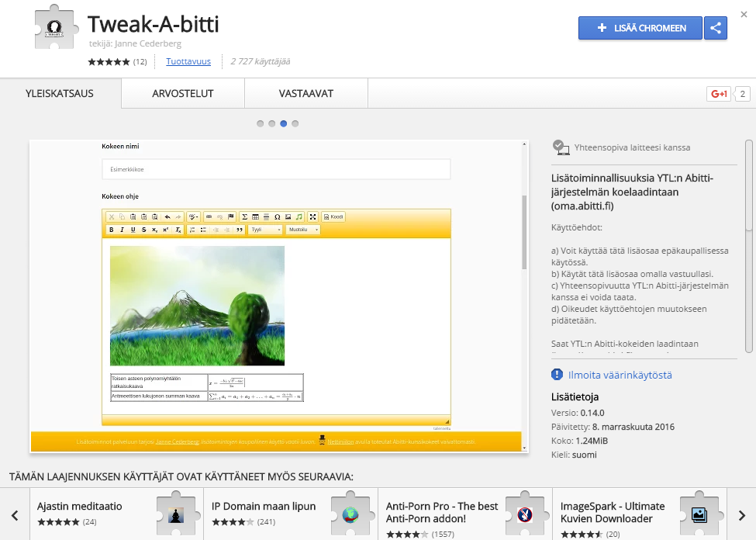Click the Lisätietoja heading
The height and width of the screenshot is (540, 756).
point(575,396)
